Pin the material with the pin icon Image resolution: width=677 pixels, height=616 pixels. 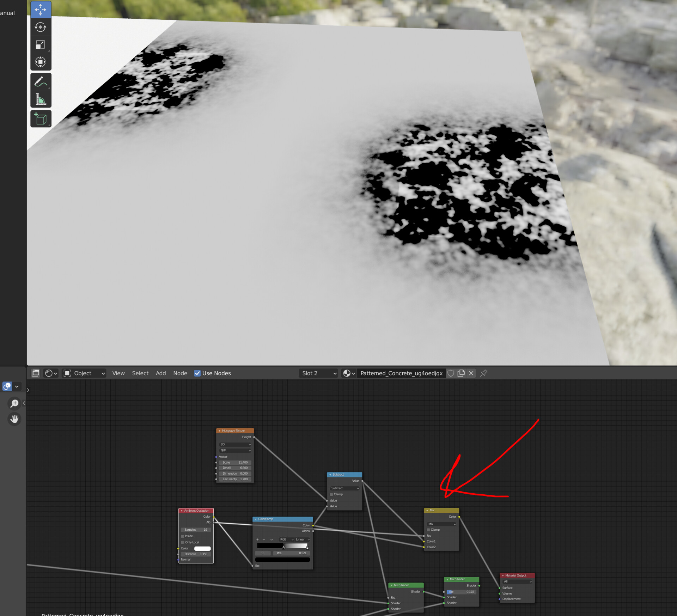tap(483, 373)
